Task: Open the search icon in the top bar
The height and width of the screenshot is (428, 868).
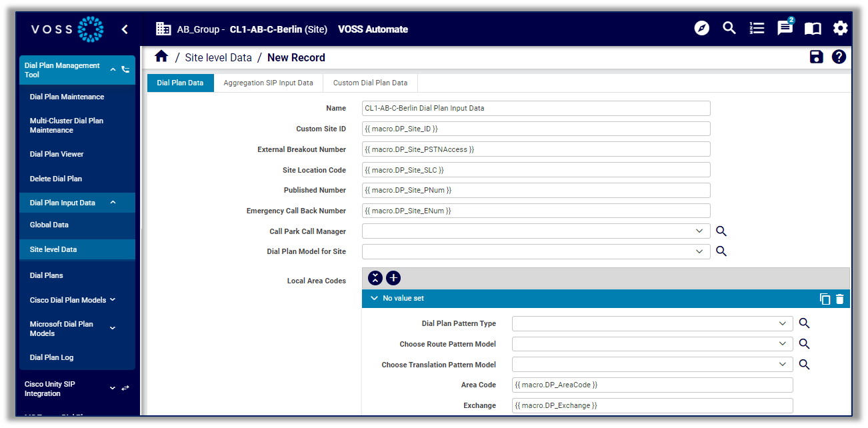Action: click(729, 28)
